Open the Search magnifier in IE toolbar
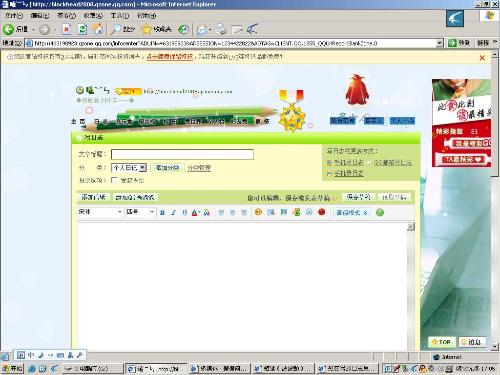500x375 pixels. (x=122, y=29)
